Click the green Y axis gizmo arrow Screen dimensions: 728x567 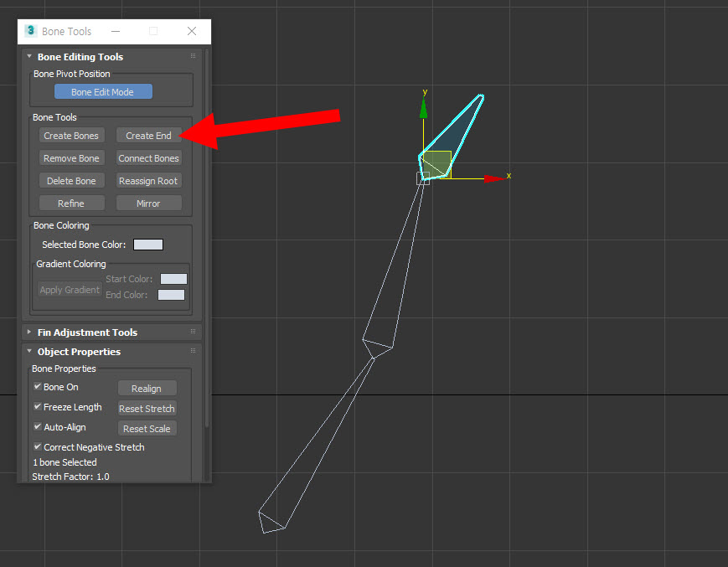pyautogui.click(x=423, y=109)
